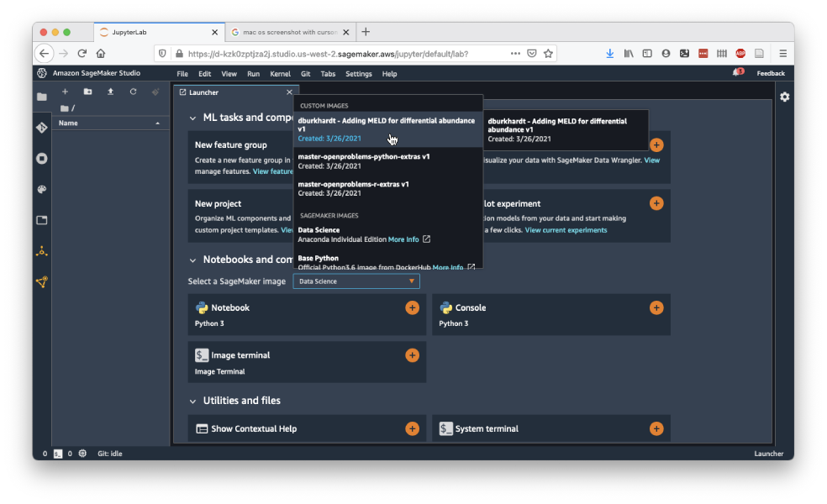Open SageMaker Components and registries sidebar icon

42,251
